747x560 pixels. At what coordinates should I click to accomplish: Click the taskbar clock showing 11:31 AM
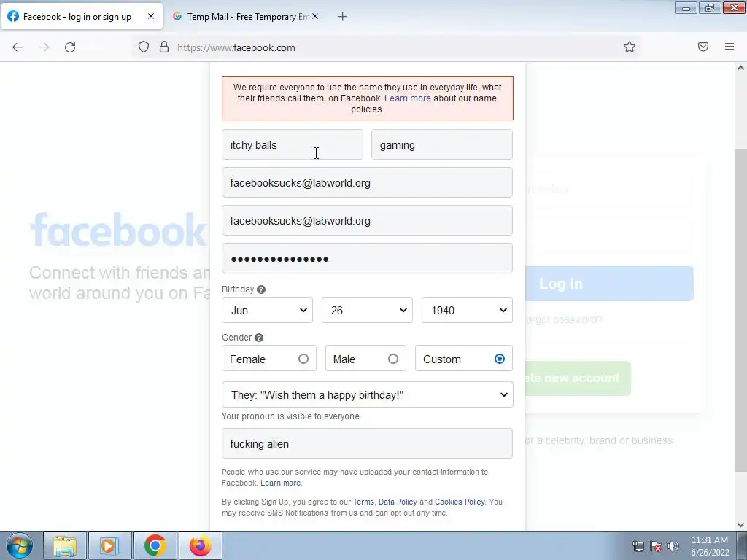point(709,546)
